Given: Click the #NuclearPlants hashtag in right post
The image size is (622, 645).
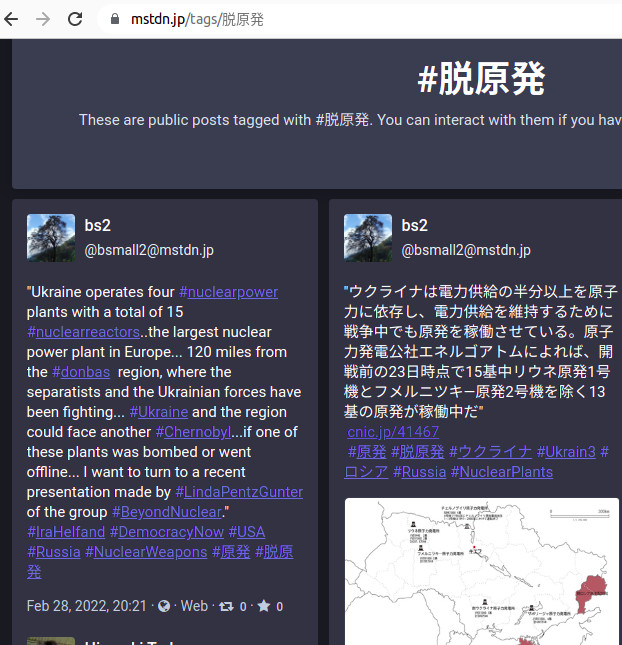Looking at the screenshot, I should coord(501,472).
